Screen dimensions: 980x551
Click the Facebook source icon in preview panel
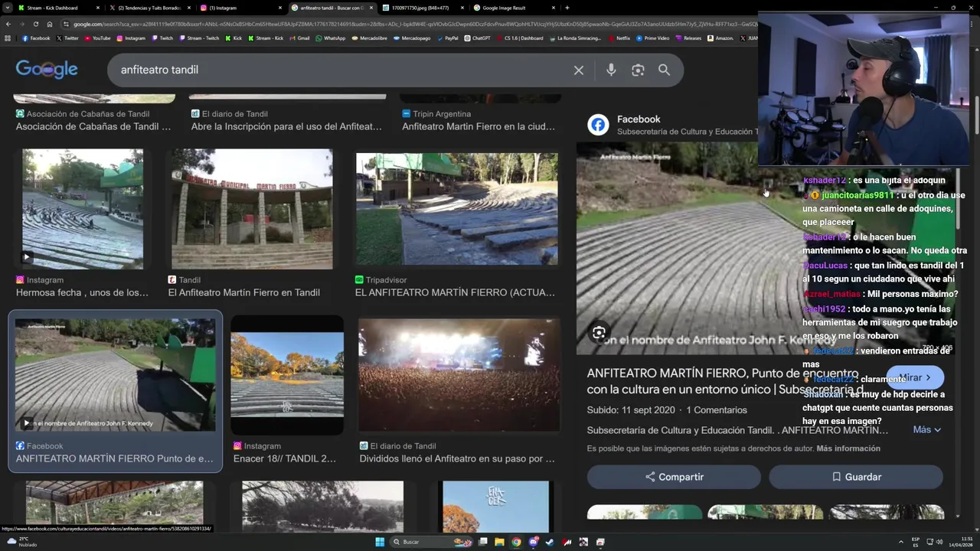point(598,125)
